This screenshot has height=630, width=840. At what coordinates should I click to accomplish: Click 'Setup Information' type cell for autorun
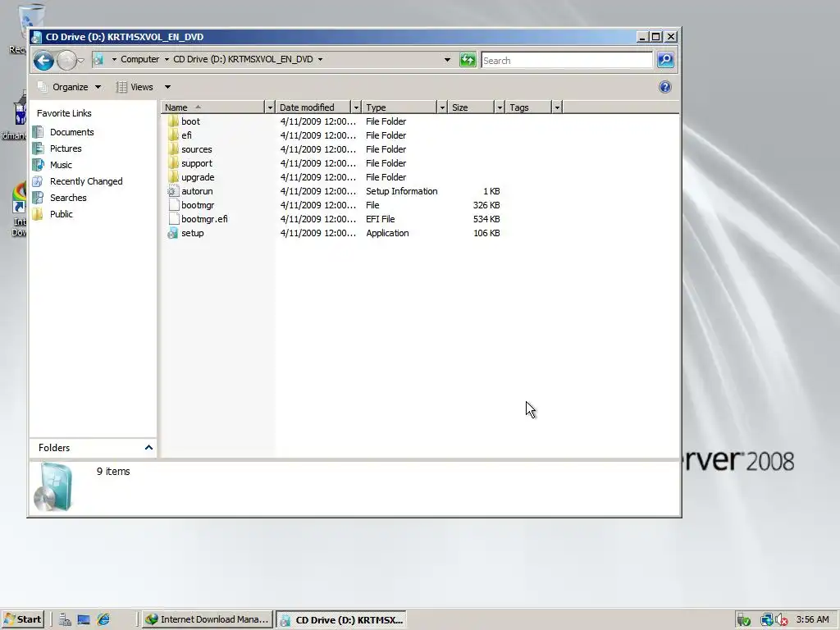401,190
